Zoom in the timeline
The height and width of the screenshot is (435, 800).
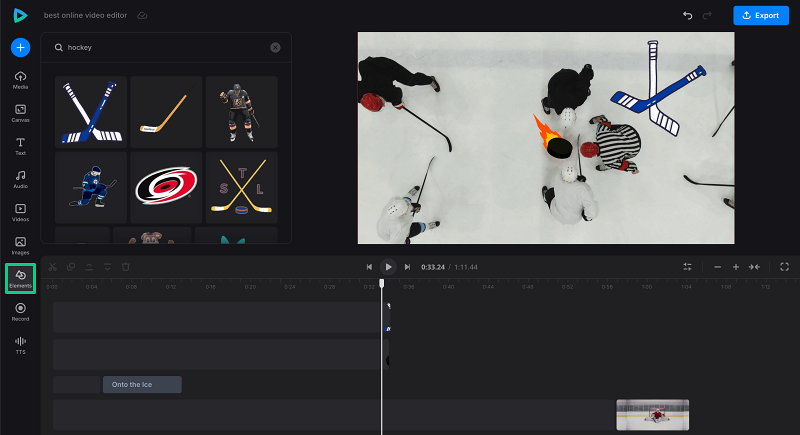736,267
